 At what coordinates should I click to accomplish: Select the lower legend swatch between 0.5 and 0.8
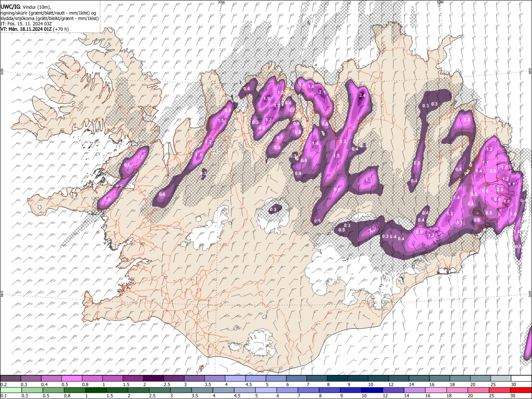54,390
